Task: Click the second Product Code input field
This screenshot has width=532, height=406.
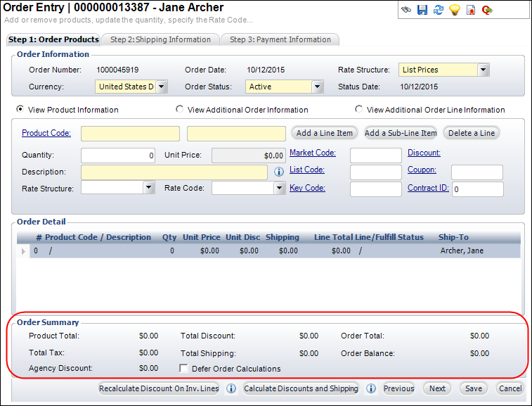Action: click(x=236, y=134)
